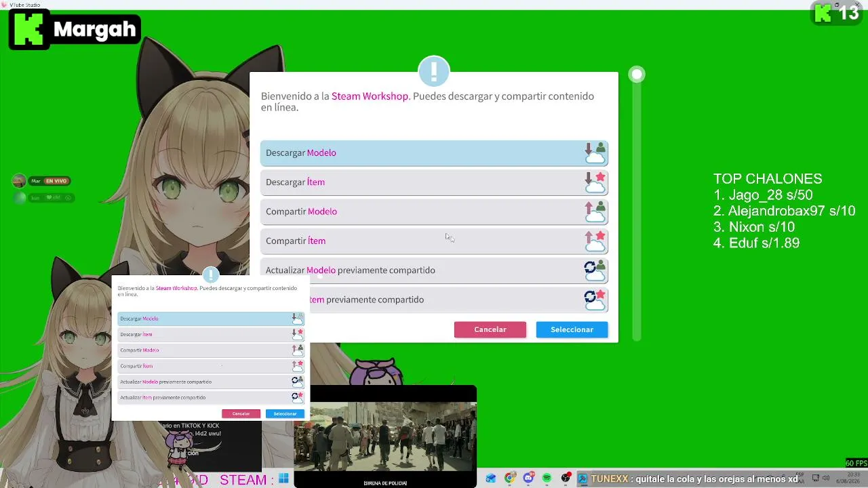Click the small update-item icon in the mirrored dialog
This screenshot has height=488, width=868.
coord(297,398)
